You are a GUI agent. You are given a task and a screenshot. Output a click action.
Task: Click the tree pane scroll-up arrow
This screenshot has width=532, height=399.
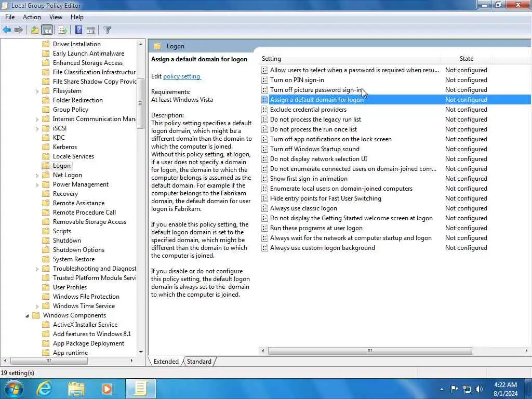[x=141, y=44]
